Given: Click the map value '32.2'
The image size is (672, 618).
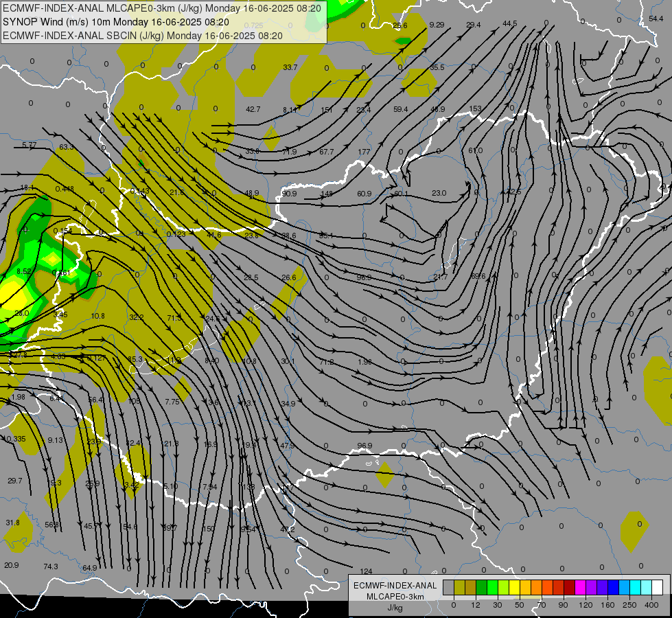Looking at the screenshot, I should pos(137,317).
